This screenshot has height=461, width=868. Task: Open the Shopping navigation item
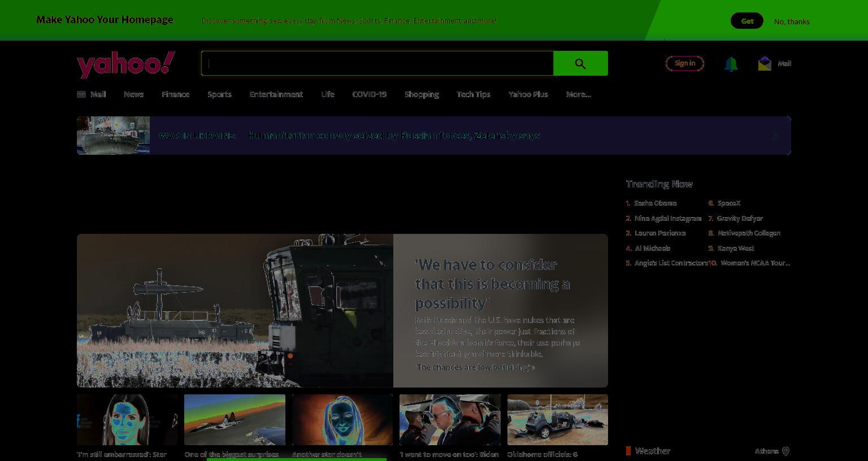(422, 94)
